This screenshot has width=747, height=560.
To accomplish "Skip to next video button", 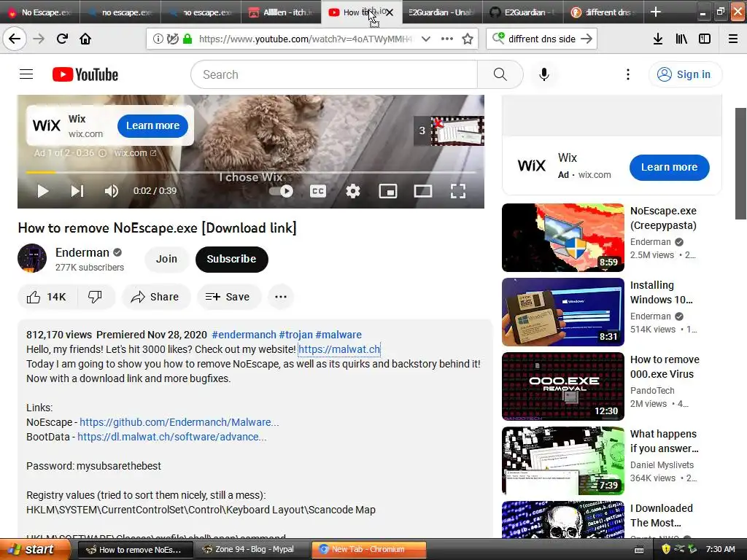I will [x=77, y=192].
